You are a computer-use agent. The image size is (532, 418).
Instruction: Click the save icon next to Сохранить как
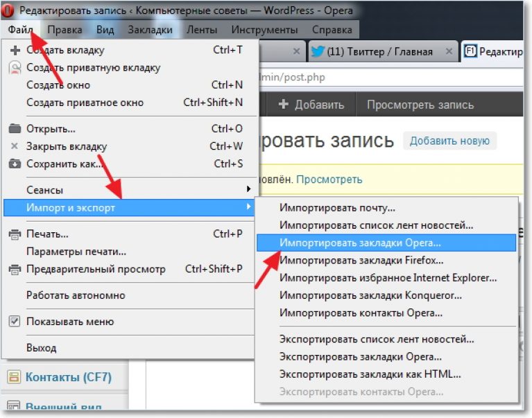click(15, 164)
